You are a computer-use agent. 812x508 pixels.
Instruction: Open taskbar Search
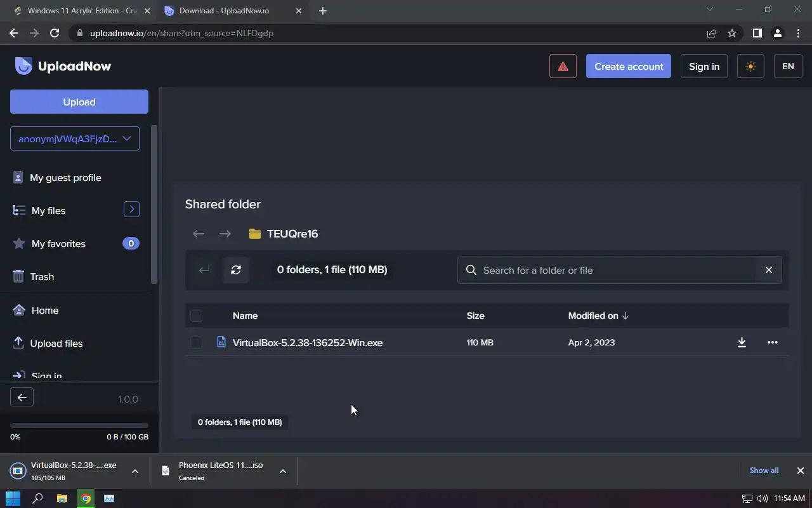click(x=37, y=498)
